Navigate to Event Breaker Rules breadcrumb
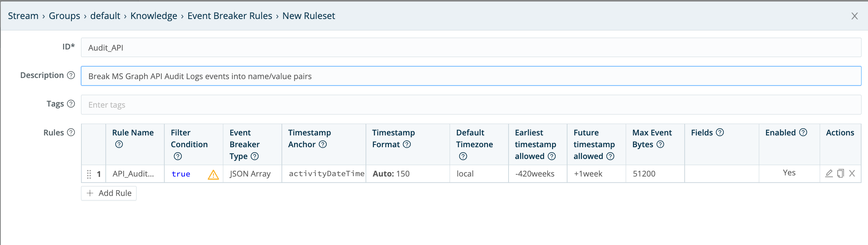The width and height of the screenshot is (868, 245). (229, 16)
